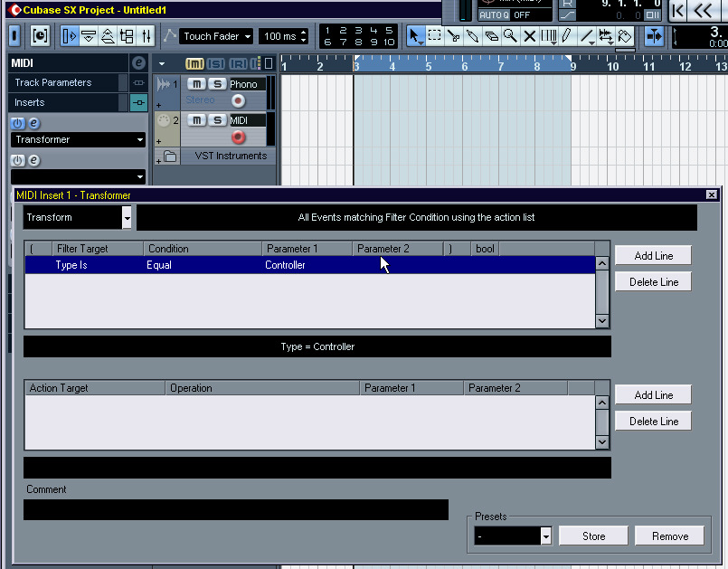Image resolution: width=728 pixels, height=569 pixels.
Task: Click the Activate Project button
Action: point(14,36)
